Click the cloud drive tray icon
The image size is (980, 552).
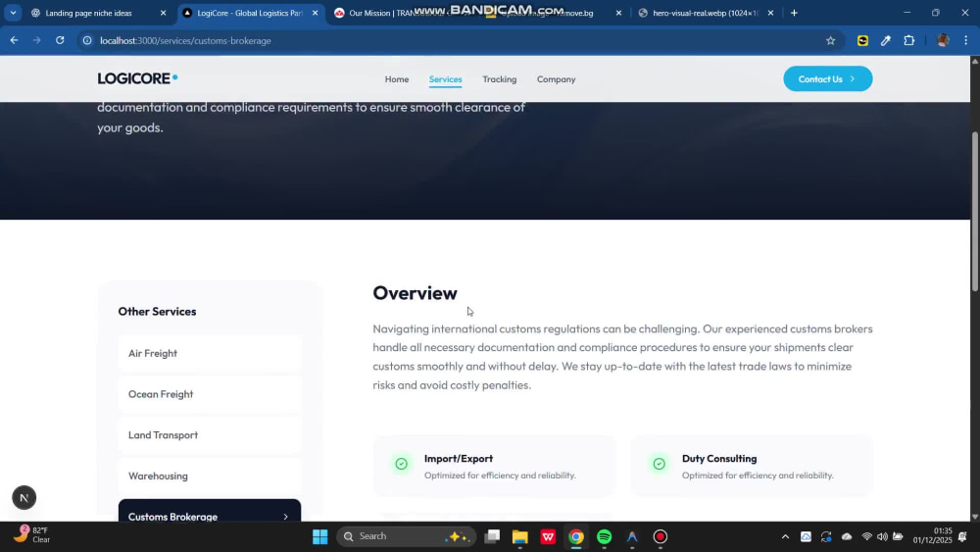806,536
